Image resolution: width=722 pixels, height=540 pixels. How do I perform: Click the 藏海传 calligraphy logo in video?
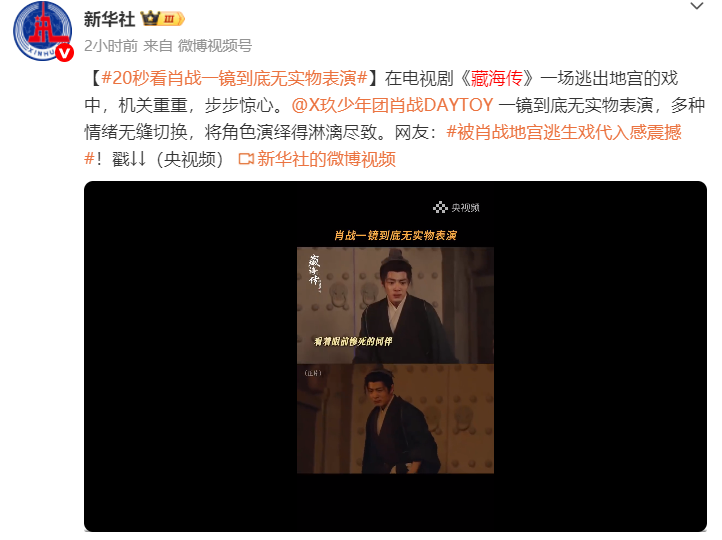click(314, 272)
